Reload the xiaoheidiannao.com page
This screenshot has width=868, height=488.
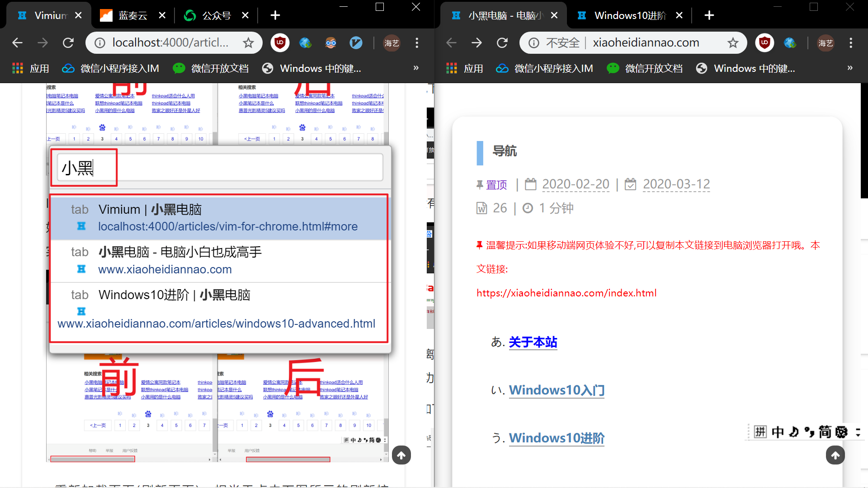click(502, 42)
